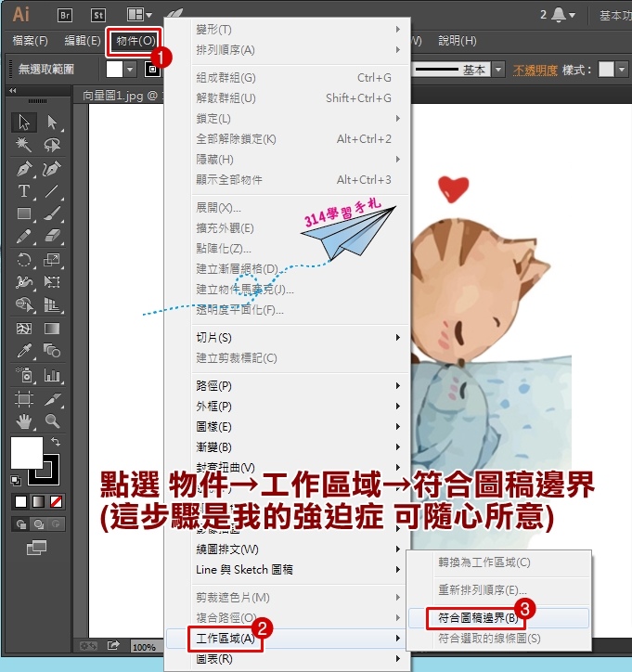The height and width of the screenshot is (672, 632).
Task: Select the Slice tool
Action: 52,399
